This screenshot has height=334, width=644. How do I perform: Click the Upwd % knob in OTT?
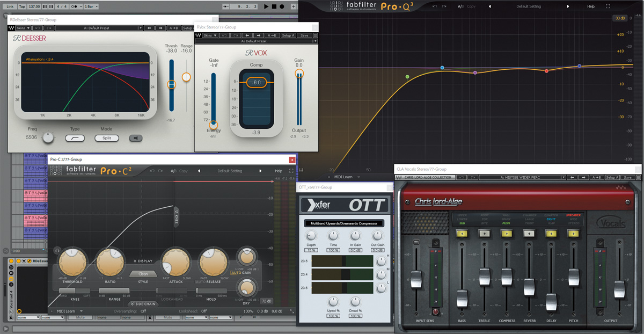tap(333, 302)
